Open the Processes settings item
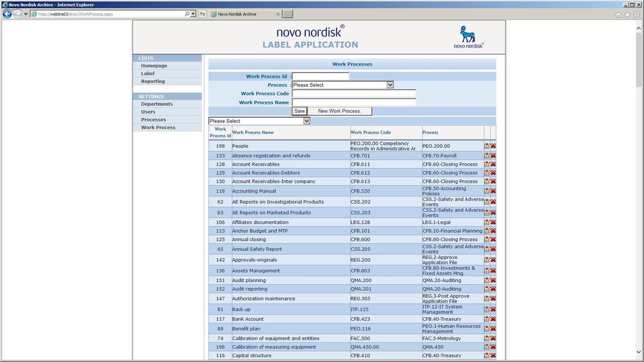 pyautogui.click(x=154, y=120)
